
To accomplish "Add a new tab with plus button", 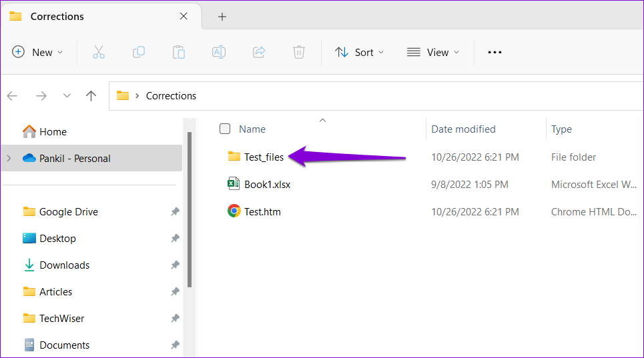I will pyautogui.click(x=222, y=17).
